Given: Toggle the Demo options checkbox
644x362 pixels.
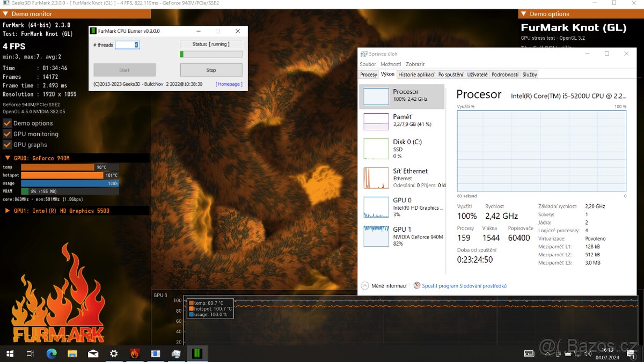Looking at the screenshot, I should [x=8, y=123].
